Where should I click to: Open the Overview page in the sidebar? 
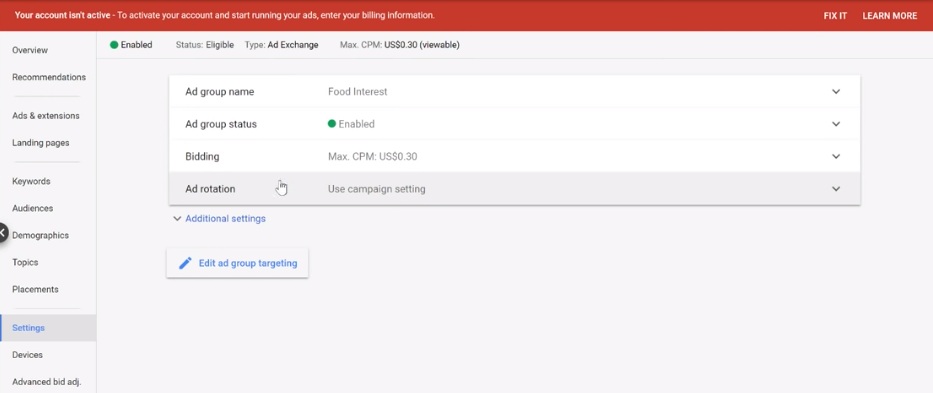30,50
